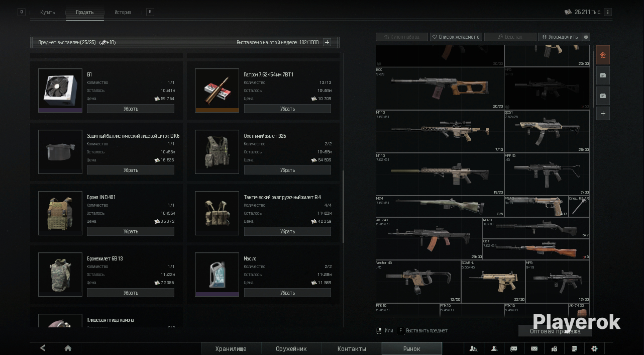644x355 pixels.
Task: Click the Купон набора button
Action: (402, 37)
